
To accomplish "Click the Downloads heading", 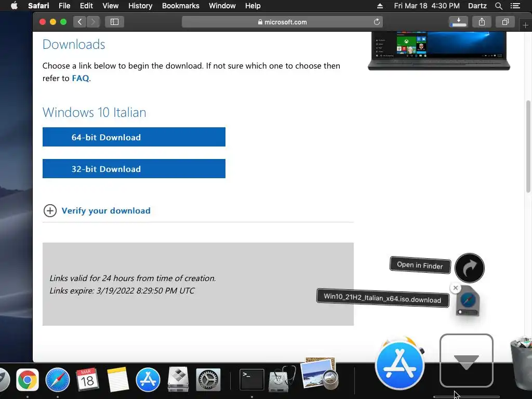I will point(74,45).
